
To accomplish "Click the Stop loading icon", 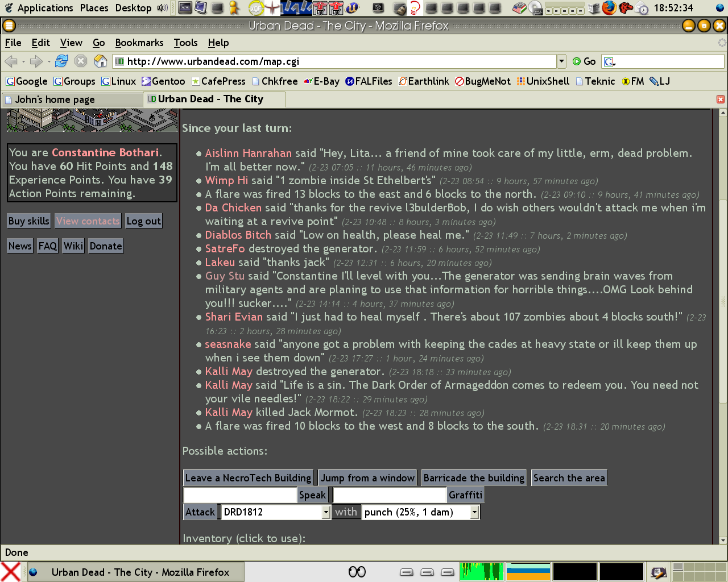I will coord(81,61).
